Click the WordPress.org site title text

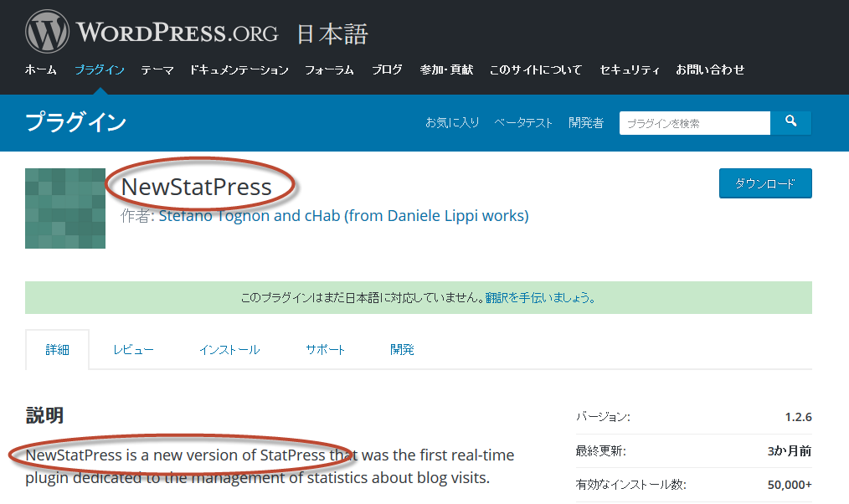coord(177,32)
